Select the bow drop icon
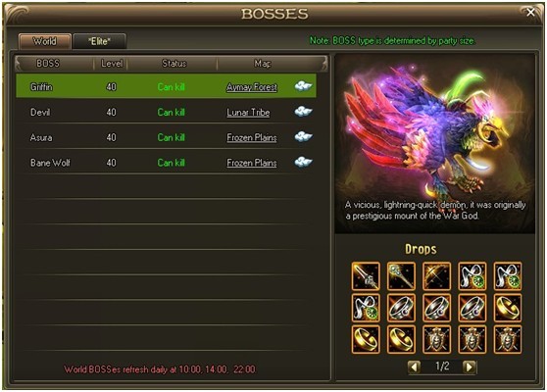This screenshot has height=392, width=547. [x=437, y=276]
